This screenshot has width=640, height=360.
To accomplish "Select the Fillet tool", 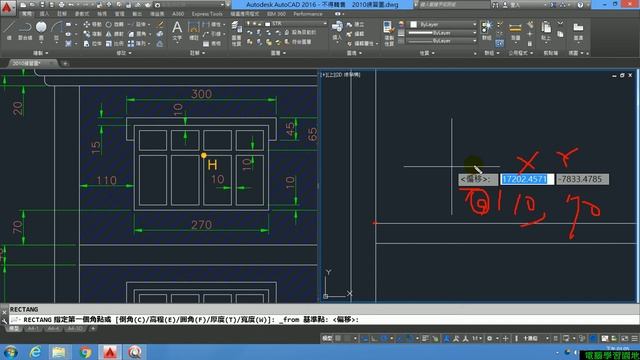I will (138, 34).
